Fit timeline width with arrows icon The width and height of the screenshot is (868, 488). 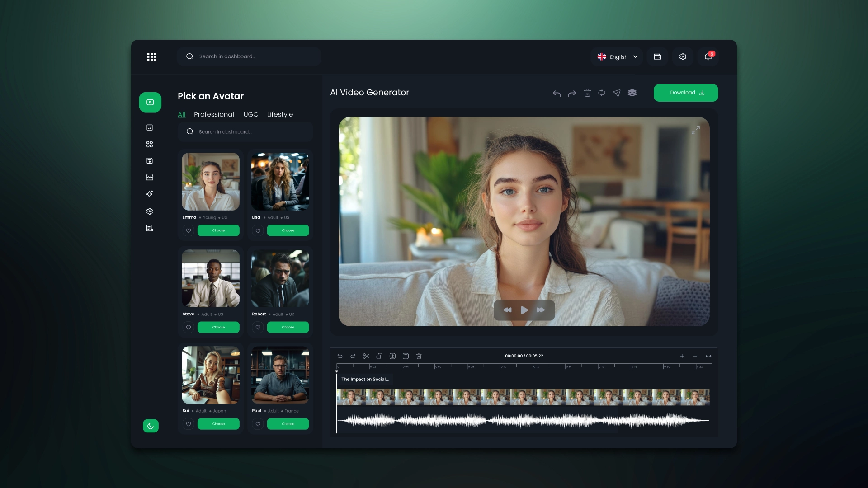coord(708,356)
